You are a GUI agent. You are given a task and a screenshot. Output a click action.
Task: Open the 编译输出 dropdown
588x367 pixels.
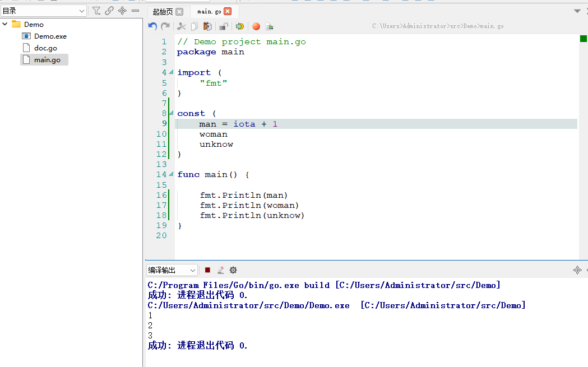172,270
